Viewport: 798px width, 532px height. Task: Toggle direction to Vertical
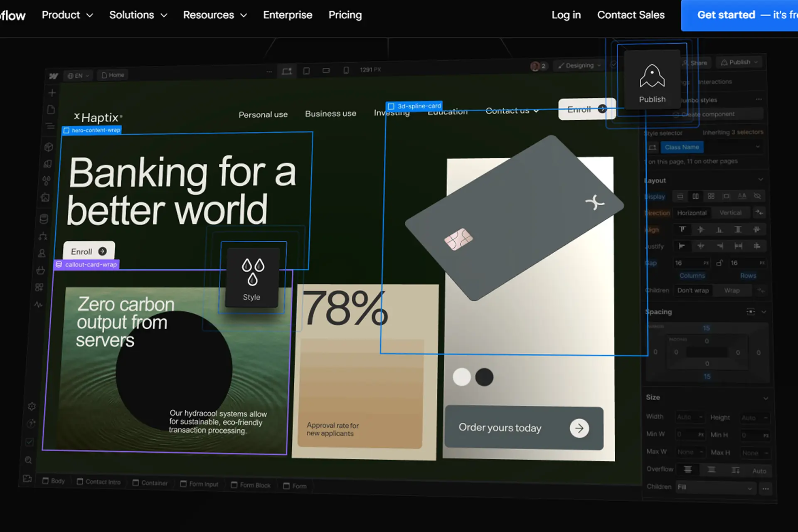point(730,213)
